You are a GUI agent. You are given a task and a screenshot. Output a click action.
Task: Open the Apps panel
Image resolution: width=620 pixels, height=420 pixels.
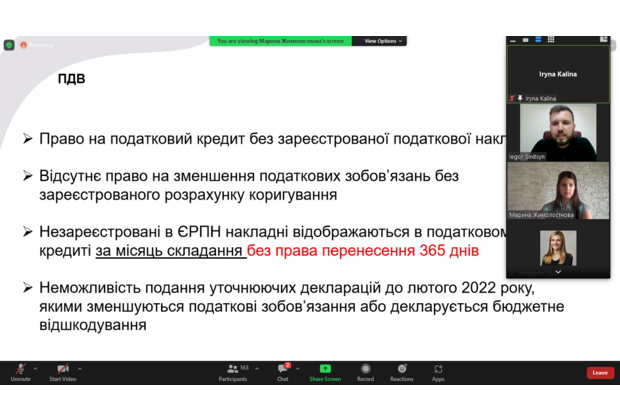tap(438, 370)
